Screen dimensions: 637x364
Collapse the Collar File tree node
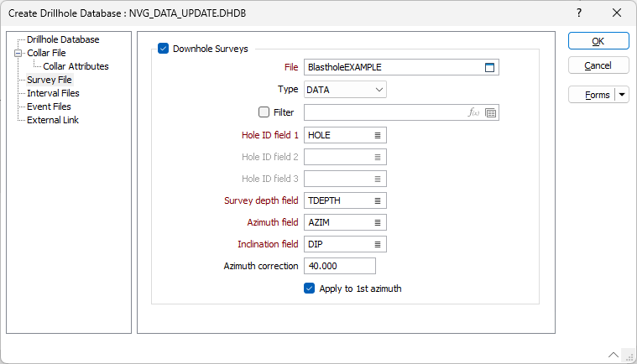(x=18, y=53)
